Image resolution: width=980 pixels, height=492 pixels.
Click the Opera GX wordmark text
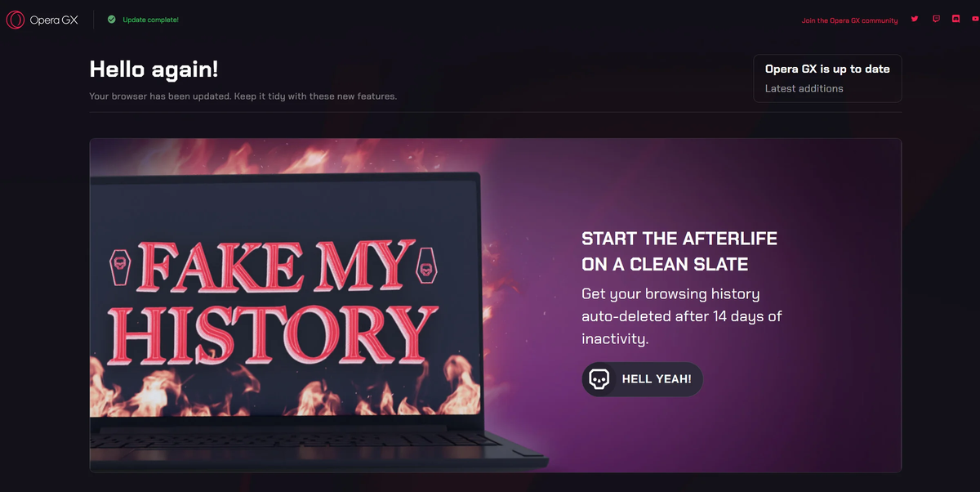54,20
